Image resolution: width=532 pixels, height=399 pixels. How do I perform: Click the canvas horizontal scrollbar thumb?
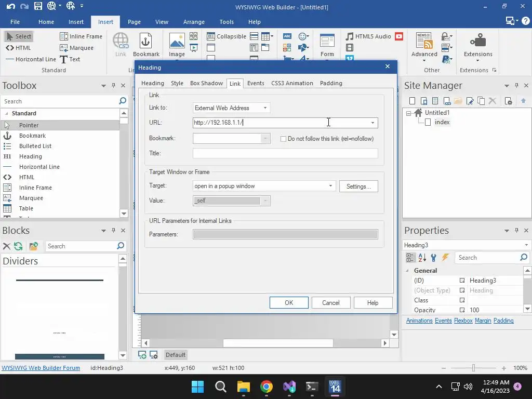click(278, 343)
